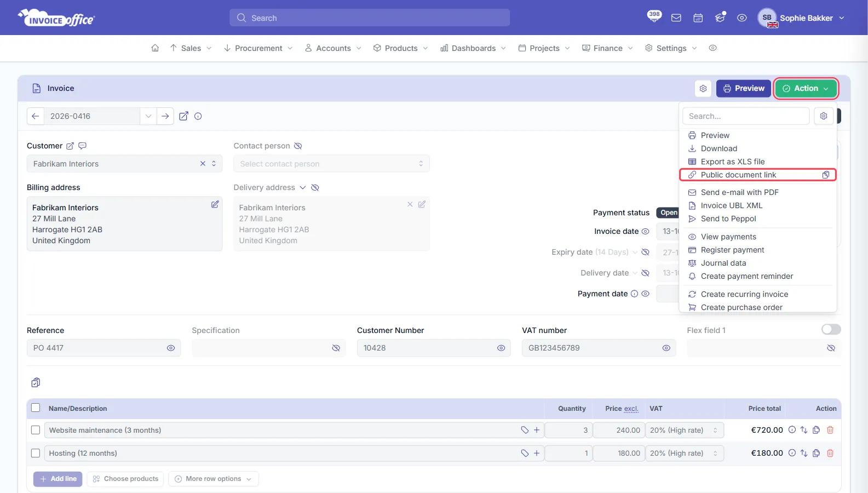Select Send e-mail with PDF
This screenshot has width=868, height=493.
click(x=739, y=192)
